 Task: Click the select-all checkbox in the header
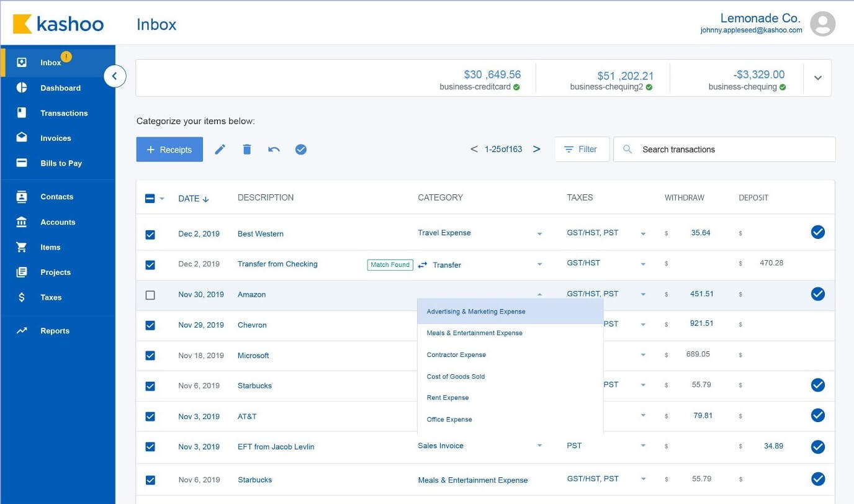(x=149, y=197)
